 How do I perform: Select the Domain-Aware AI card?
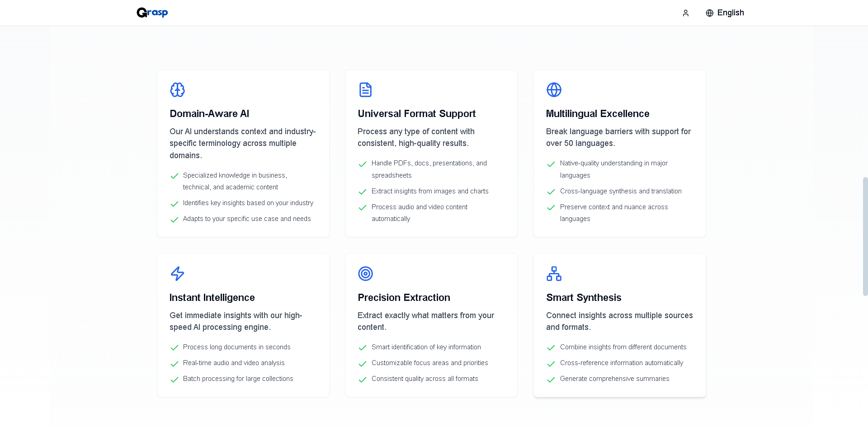pos(243,153)
